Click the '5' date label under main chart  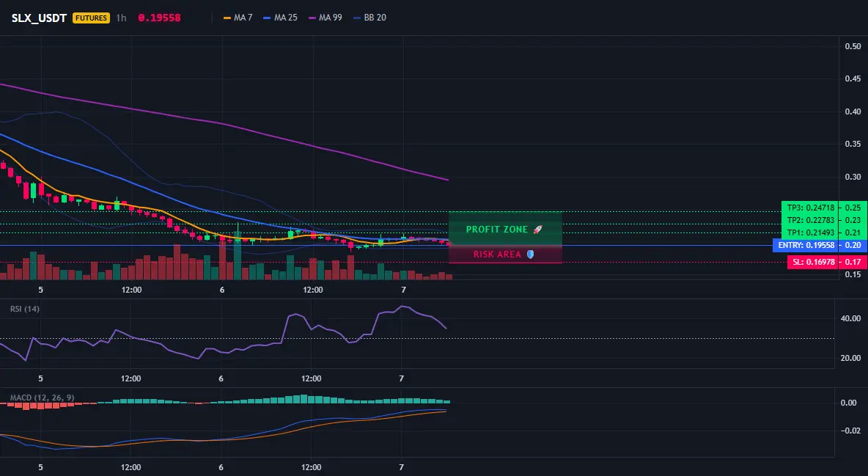[40, 290]
